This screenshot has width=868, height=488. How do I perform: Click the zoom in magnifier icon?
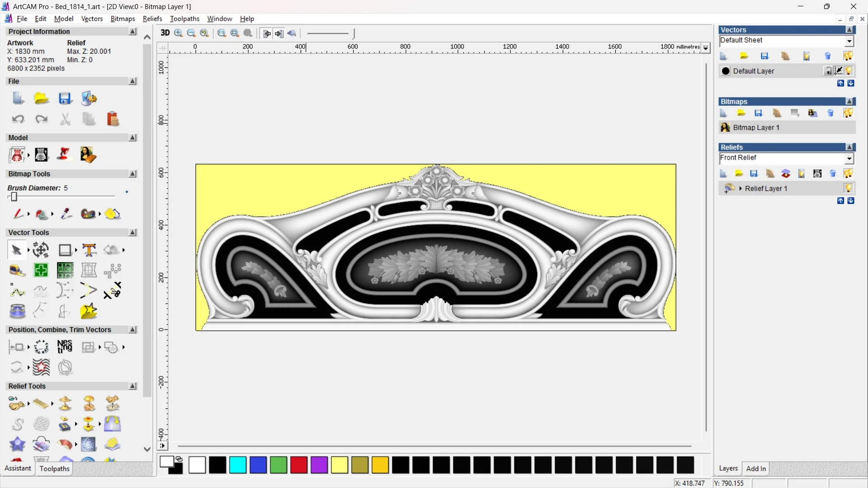click(x=178, y=33)
